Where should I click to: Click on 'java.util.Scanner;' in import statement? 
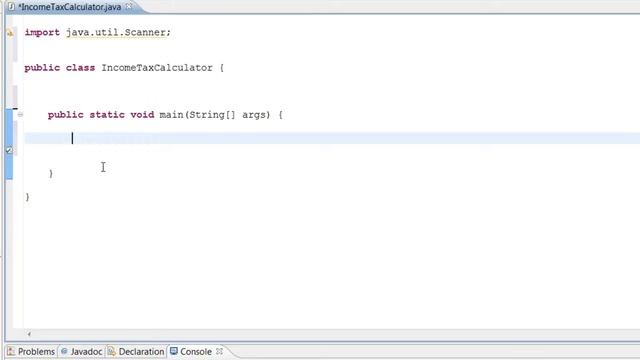pos(118,32)
